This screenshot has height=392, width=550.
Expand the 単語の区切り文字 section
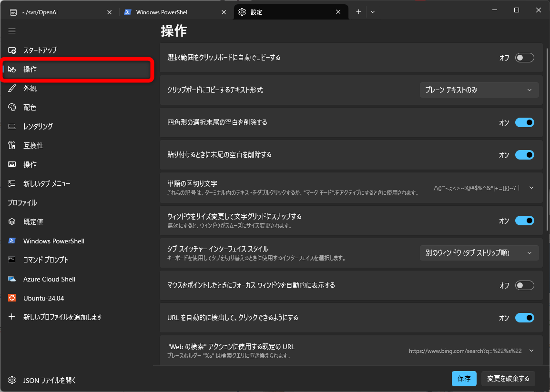point(531,187)
